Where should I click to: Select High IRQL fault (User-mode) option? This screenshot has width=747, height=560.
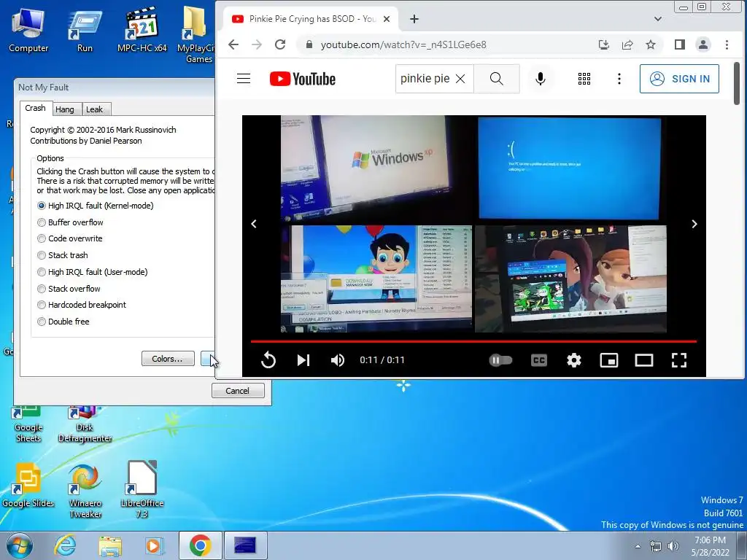93,272
